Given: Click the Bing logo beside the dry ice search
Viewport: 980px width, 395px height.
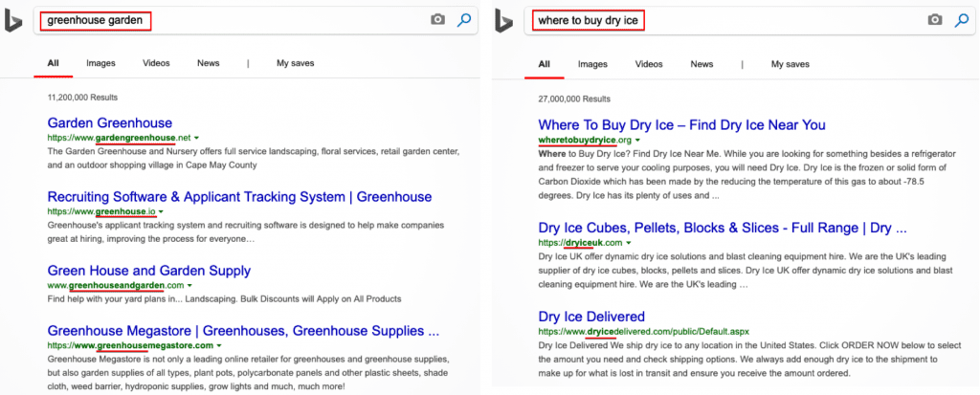Looking at the screenshot, I should (503, 21).
